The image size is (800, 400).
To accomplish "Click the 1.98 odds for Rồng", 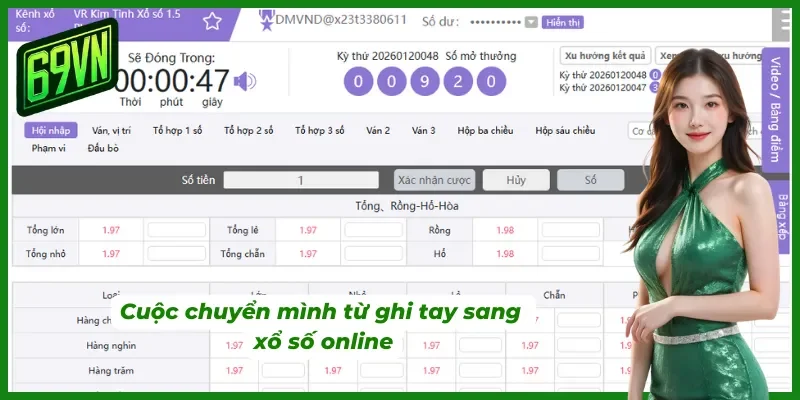I will point(505,230).
